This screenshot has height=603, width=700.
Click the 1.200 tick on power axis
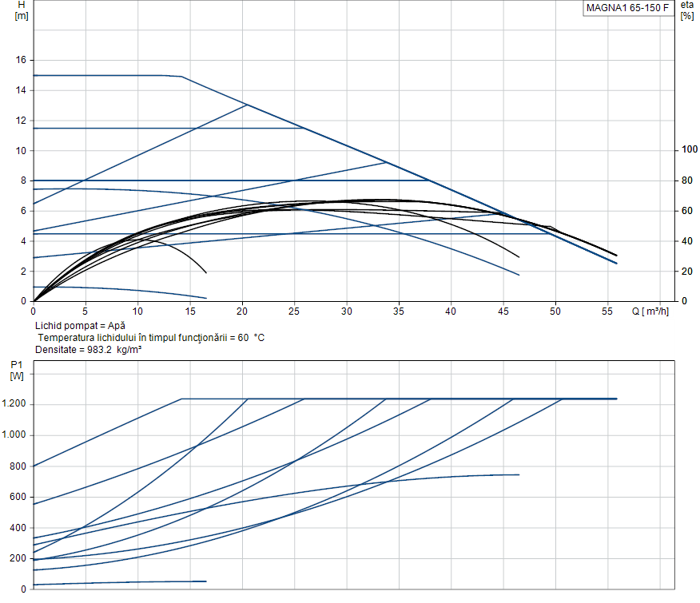click(14, 405)
